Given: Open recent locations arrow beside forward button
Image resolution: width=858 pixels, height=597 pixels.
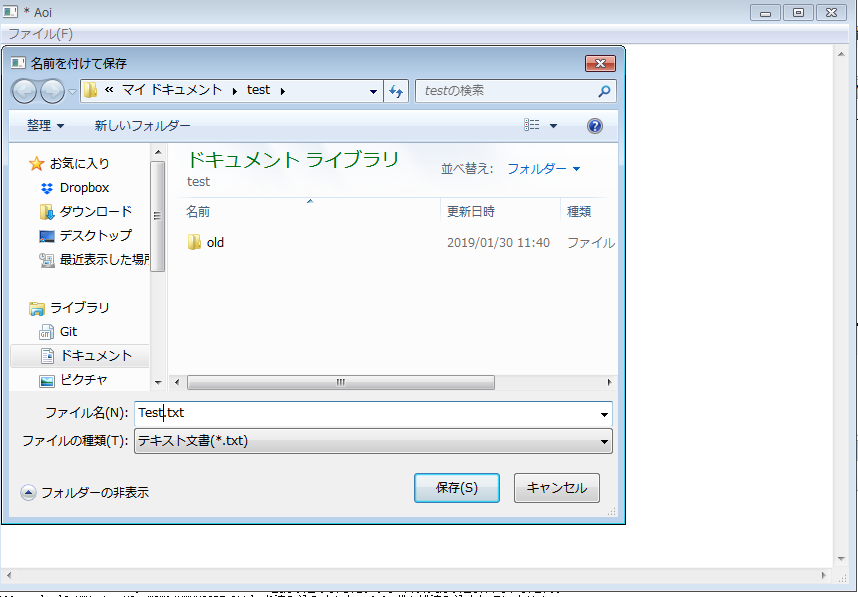Looking at the screenshot, I should click(72, 92).
